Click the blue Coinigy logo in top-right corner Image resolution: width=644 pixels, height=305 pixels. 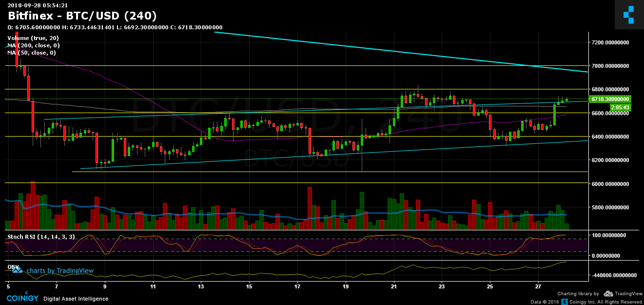[629, 15]
